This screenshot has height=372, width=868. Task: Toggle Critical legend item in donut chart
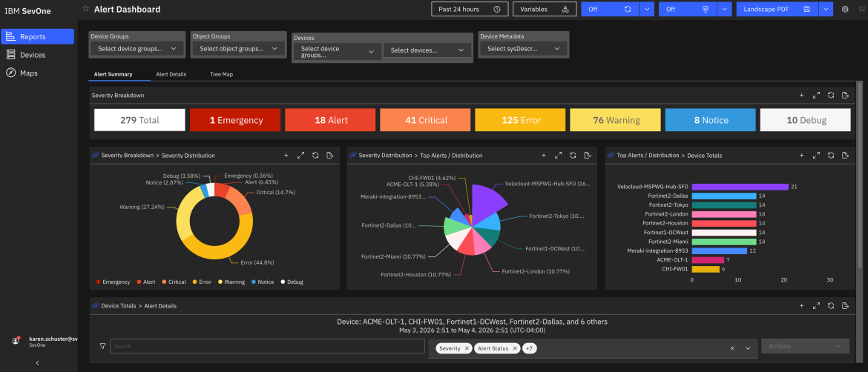174,282
